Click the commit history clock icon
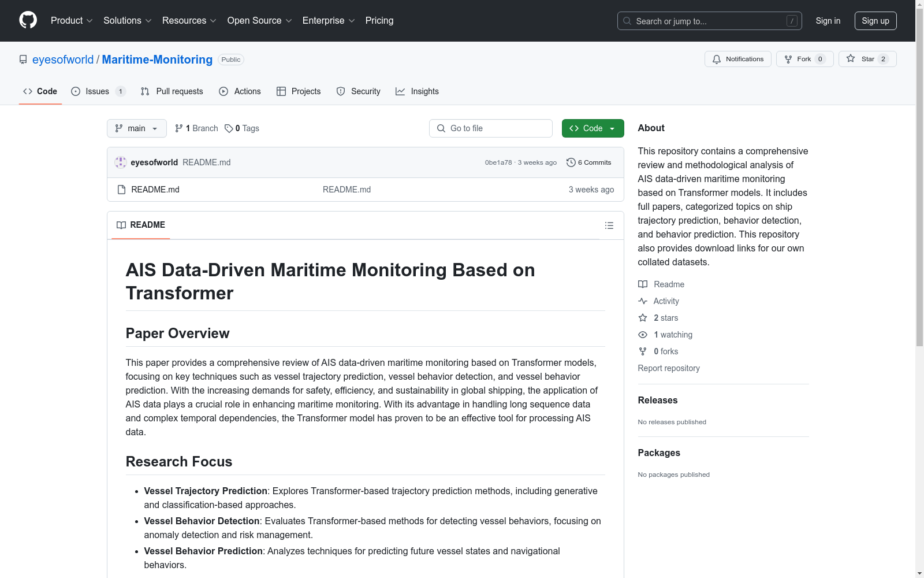Image resolution: width=924 pixels, height=578 pixels. [x=571, y=162]
